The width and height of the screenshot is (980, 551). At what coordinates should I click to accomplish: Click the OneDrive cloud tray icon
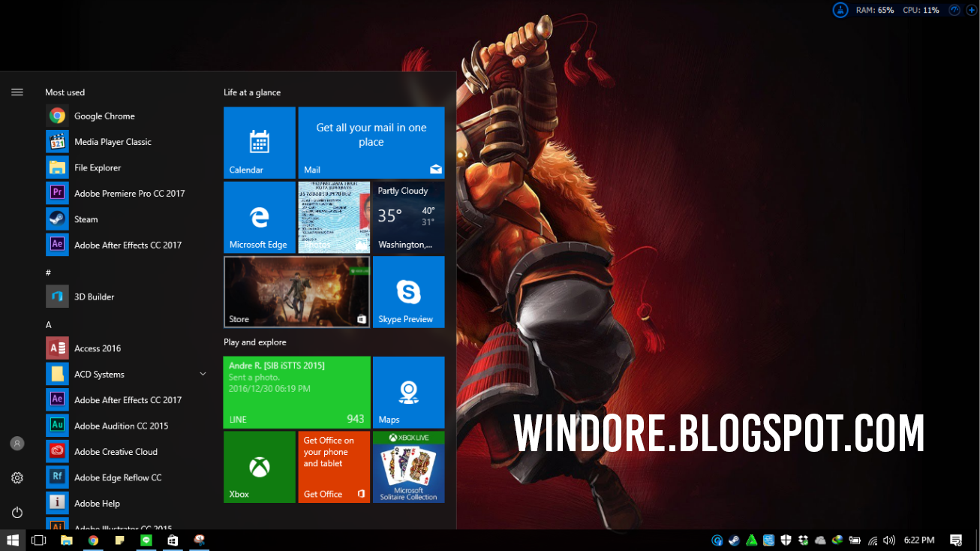[820, 540]
